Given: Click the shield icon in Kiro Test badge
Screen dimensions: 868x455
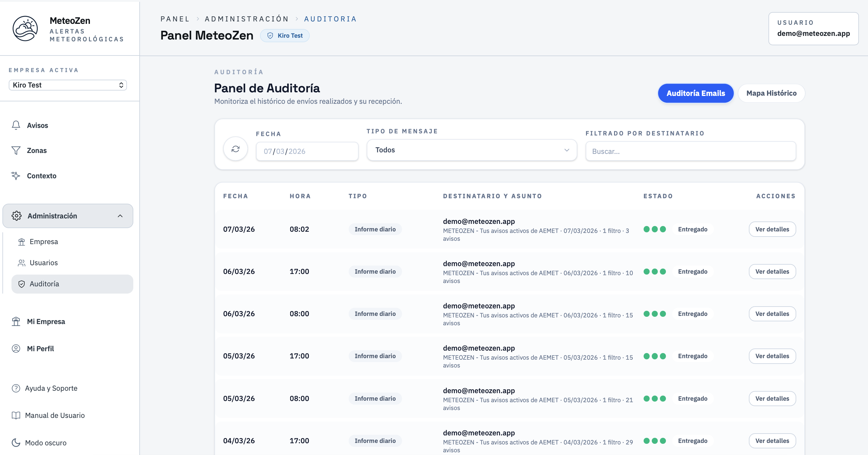Looking at the screenshot, I should click(x=270, y=35).
